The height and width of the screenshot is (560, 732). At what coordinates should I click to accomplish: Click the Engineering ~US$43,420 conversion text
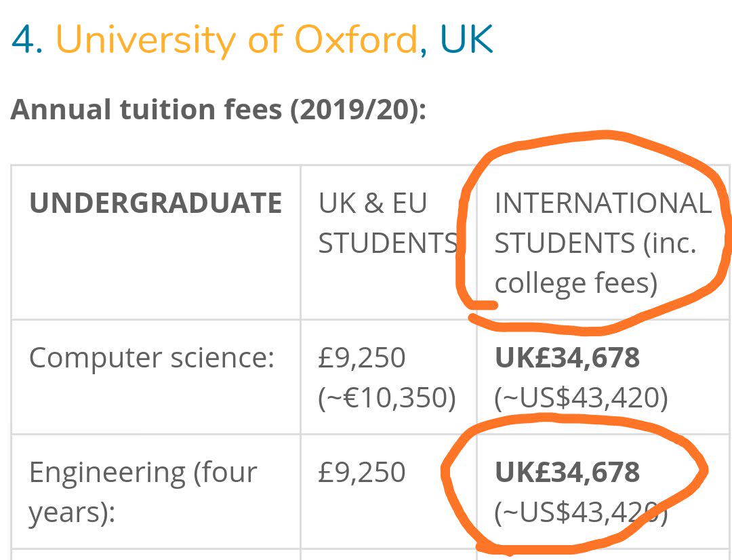581,513
